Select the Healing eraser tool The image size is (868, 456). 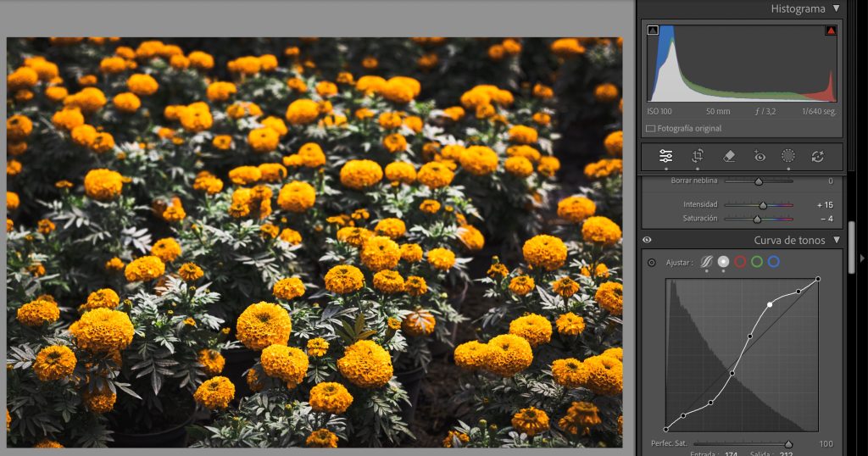point(729,157)
